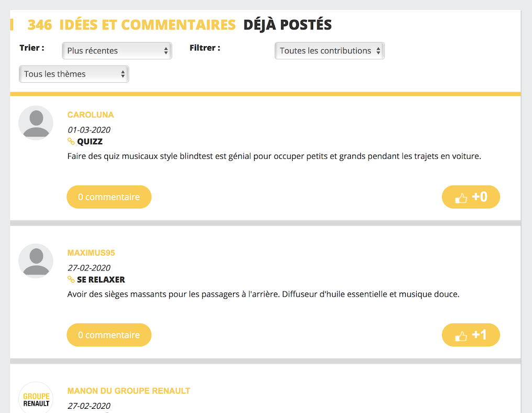Open the SE RELAXER post title
This screenshot has height=413, width=532.
pos(101,279)
